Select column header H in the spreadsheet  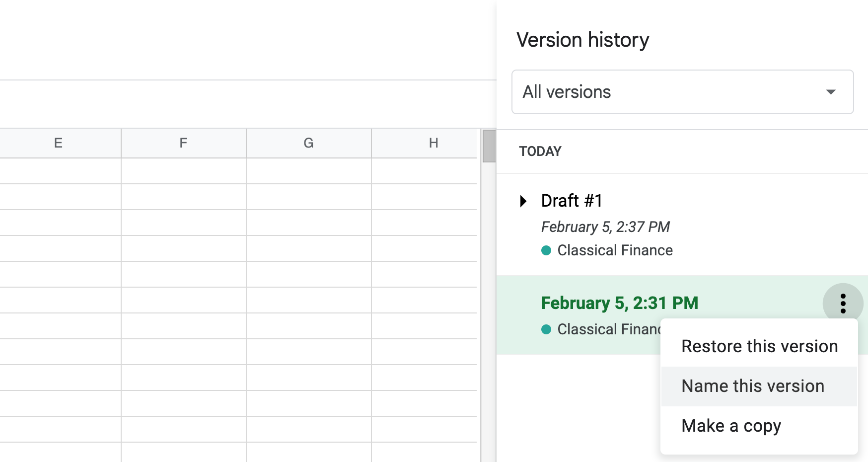tap(433, 143)
